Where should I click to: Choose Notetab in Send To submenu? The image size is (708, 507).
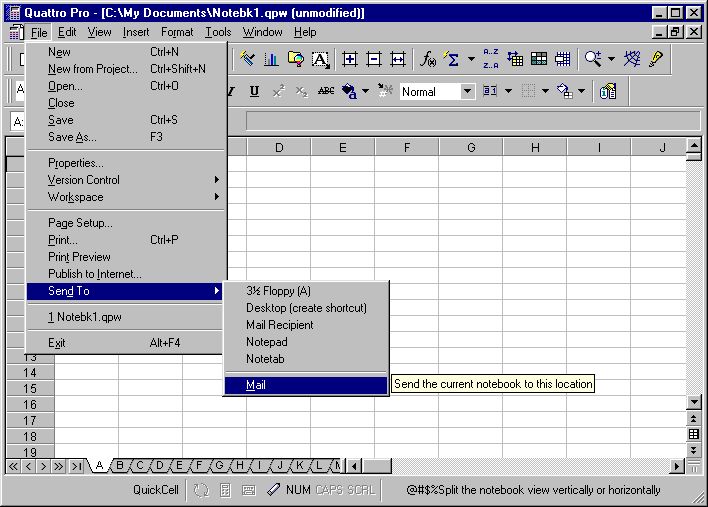click(x=306, y=359)
